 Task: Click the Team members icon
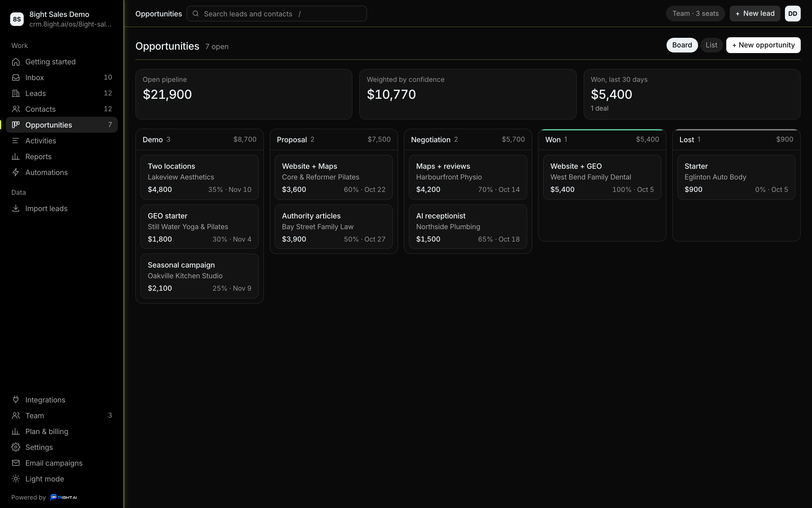(16, 416)
